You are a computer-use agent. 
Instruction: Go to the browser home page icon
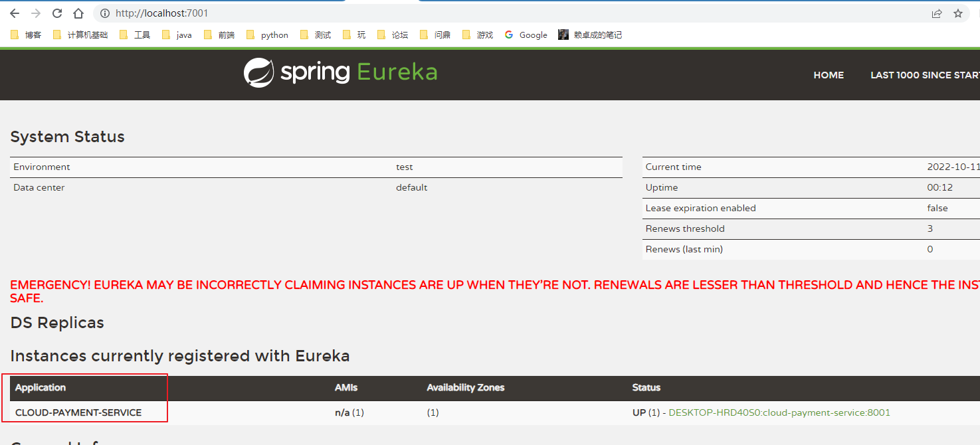(x=78, y=13)
